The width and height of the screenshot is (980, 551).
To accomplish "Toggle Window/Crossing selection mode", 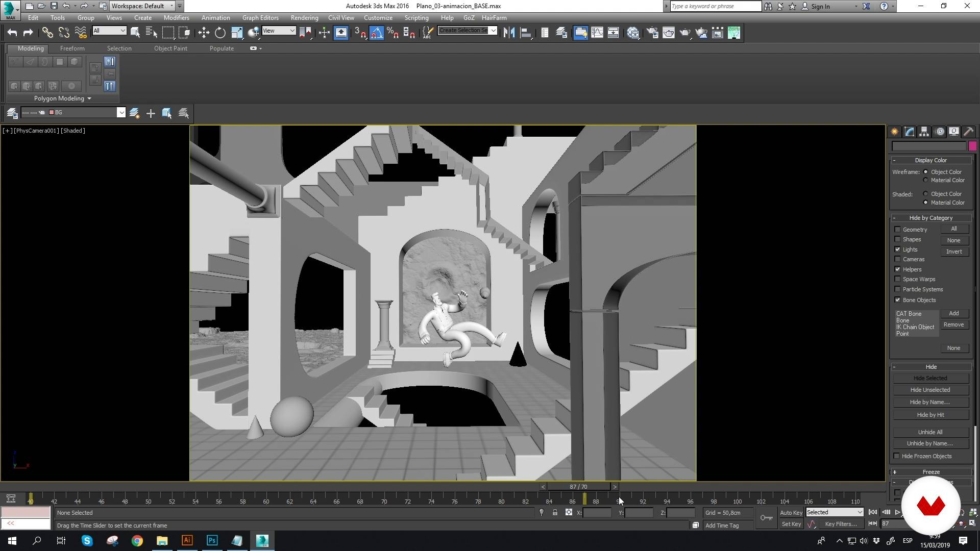I will coord(184,33).
